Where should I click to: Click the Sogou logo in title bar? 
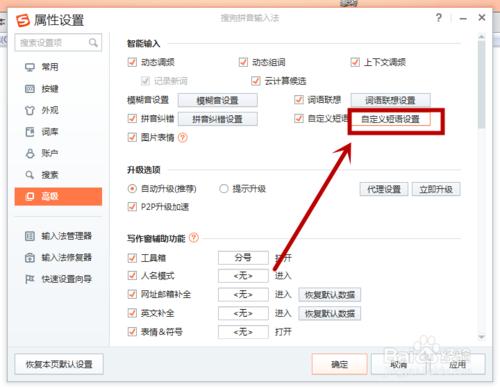point(23,20)
